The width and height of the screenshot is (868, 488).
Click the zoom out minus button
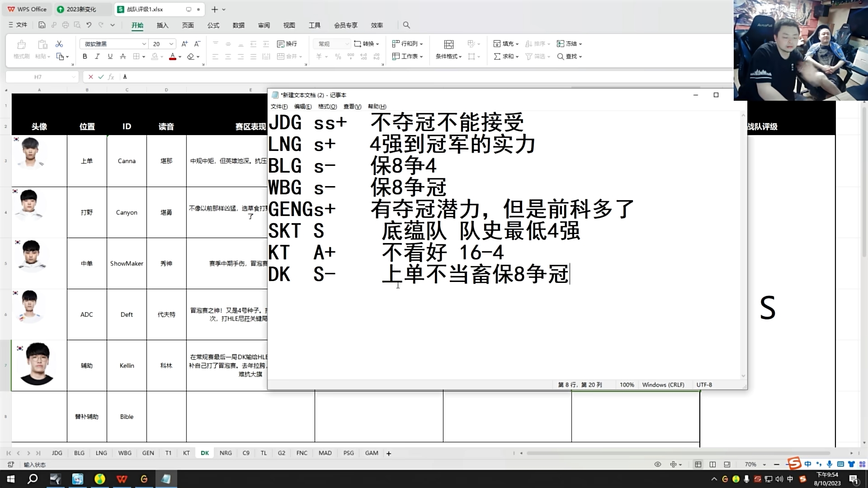(x=776, y=465)
